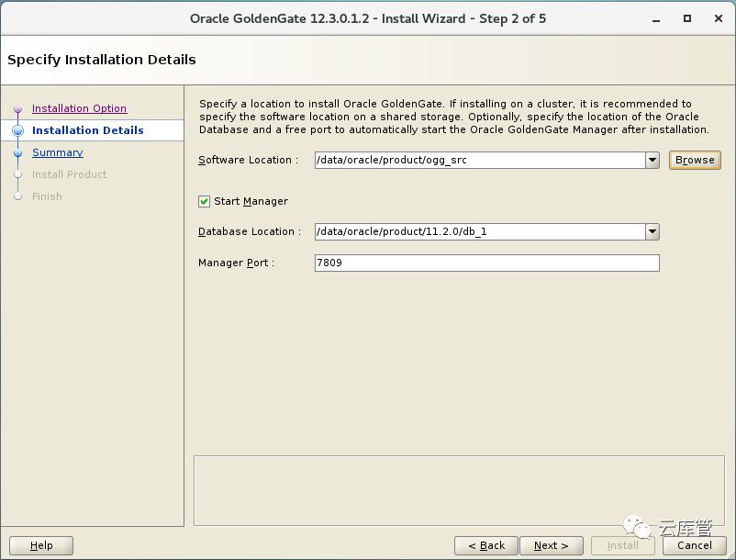The image size is (736, 560).
Task: Focus the Software Location text field
Action: click(480, 160)
